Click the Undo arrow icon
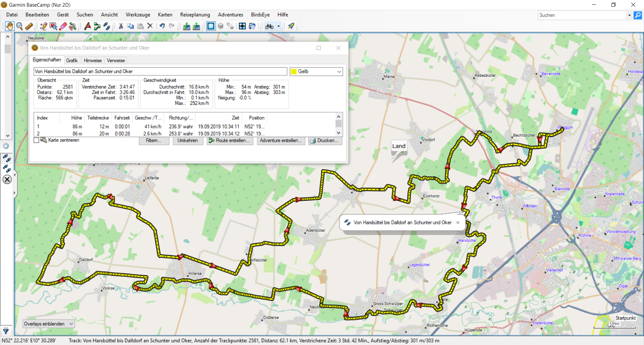 pyautogui.click(x=162, y=26)
